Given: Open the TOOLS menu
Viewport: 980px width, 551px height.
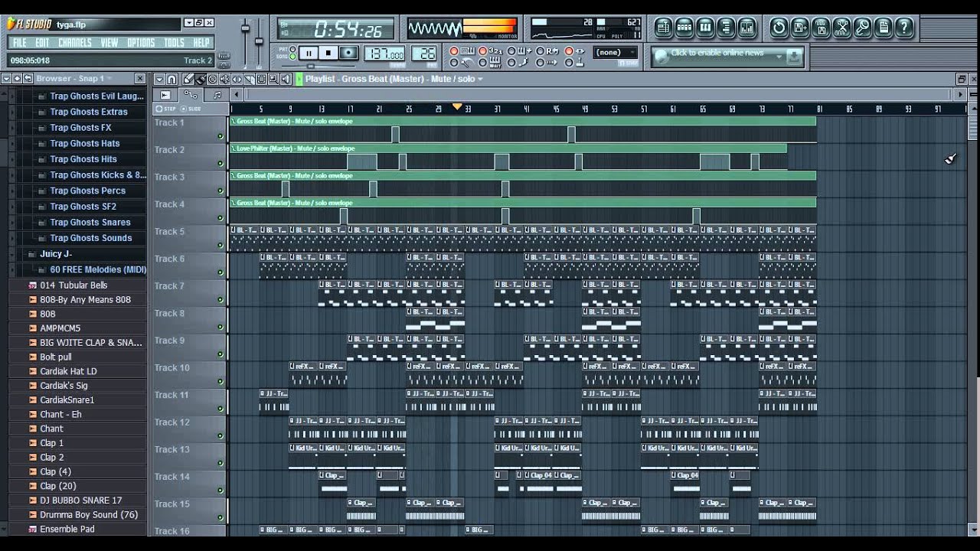Looking at the screenshot, I should tap(174, 43).
